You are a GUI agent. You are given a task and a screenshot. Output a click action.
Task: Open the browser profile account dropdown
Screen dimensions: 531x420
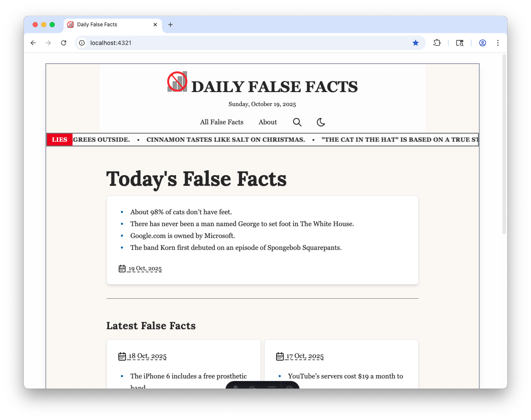[x=483, y=43]
